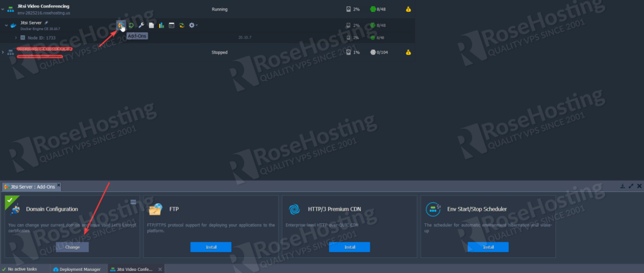Screen dimensions: 644x273
Task: Install the HTTP/3 Premium CDN add-on
Action: pos(350,247)
